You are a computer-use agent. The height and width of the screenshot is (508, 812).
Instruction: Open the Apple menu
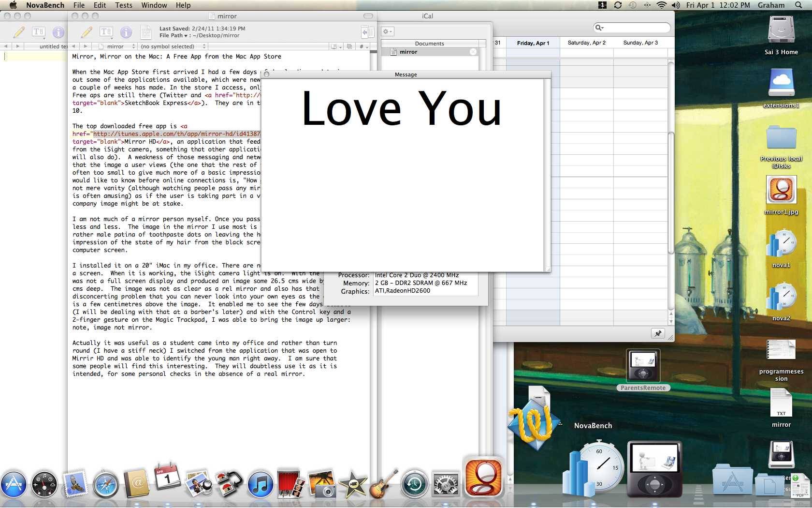point(13,5)
